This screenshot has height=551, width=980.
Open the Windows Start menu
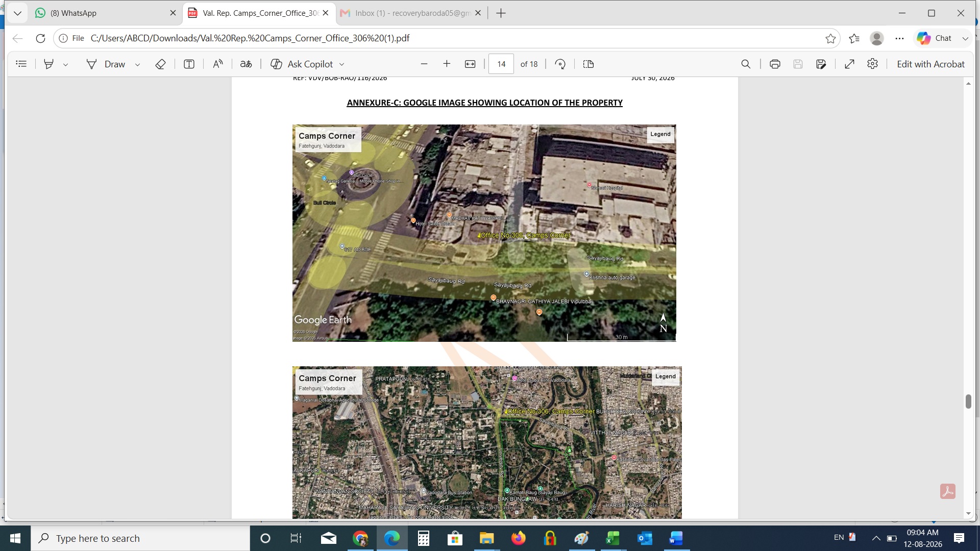pos(15,538)
